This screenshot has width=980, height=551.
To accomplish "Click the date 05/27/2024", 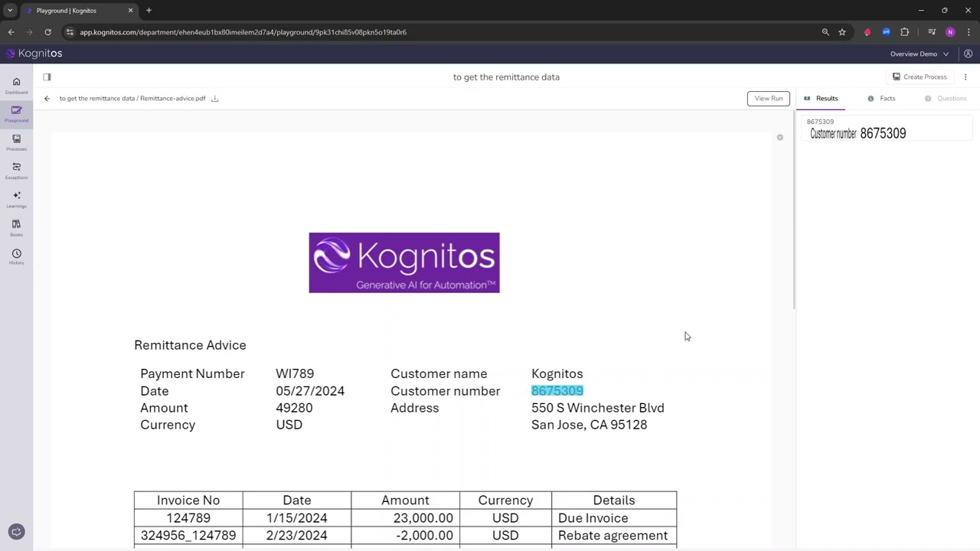I will click(x=310, y=391).
